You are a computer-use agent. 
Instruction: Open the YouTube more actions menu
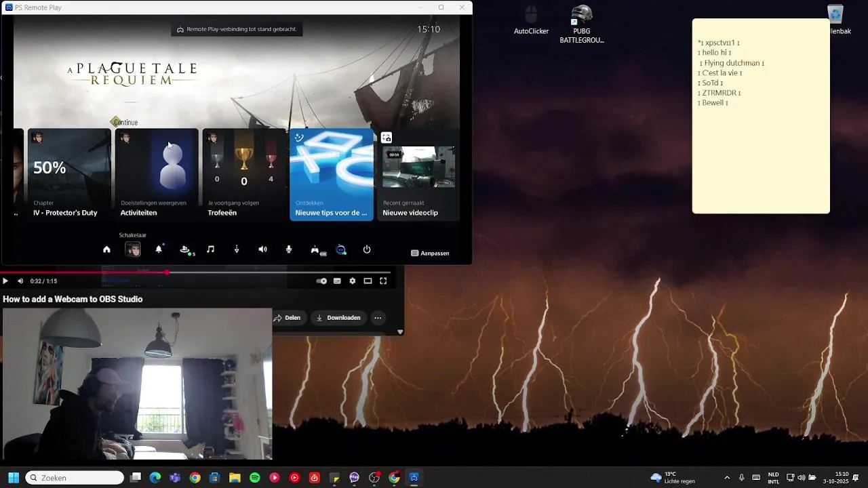click(x=378, y=317)
